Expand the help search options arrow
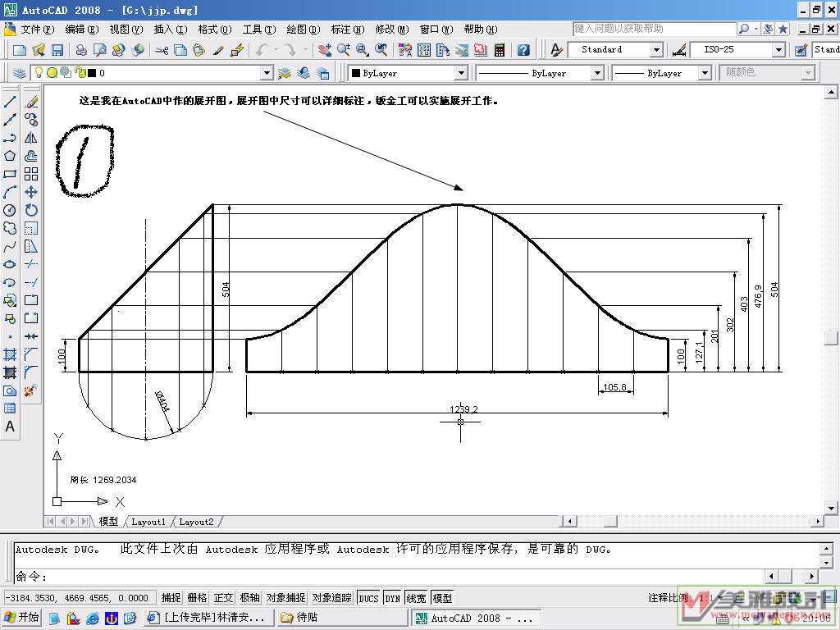The height and width of the screenshot is (630, 840). [x=756, y=29]
